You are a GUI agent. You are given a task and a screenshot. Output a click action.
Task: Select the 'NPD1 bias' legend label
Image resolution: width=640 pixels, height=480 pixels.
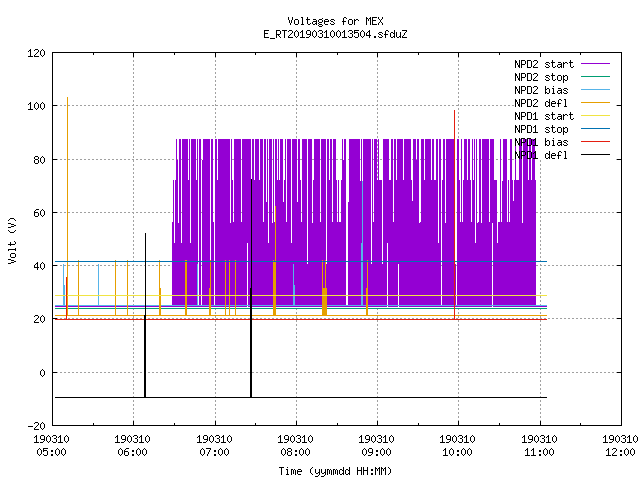click(541, 142)
